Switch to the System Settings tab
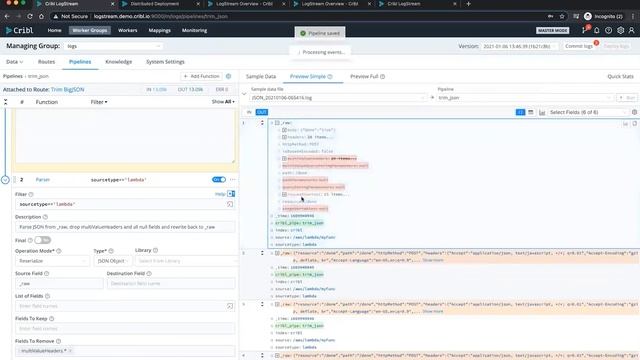 click(x=165, y=62)
